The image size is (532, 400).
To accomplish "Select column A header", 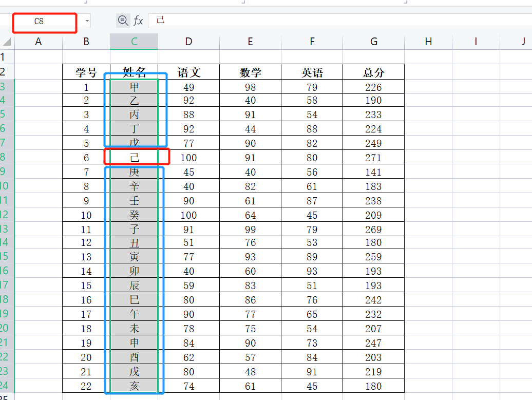I will pos(39,42).
